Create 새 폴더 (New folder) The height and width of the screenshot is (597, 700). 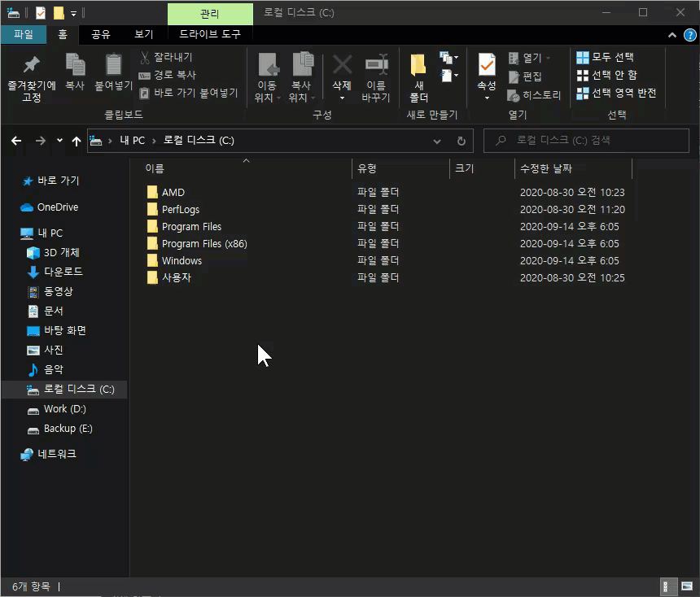(418, 77)
